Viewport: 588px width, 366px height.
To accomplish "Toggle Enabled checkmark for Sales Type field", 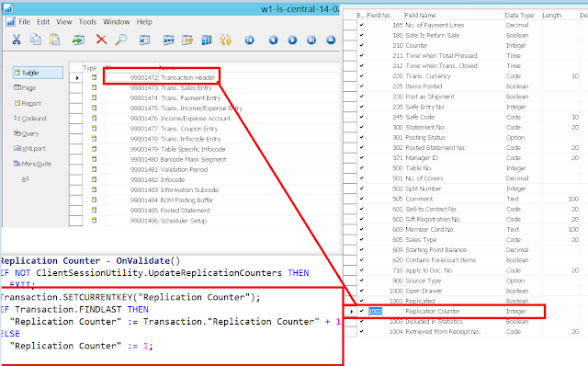I will 361,239.
